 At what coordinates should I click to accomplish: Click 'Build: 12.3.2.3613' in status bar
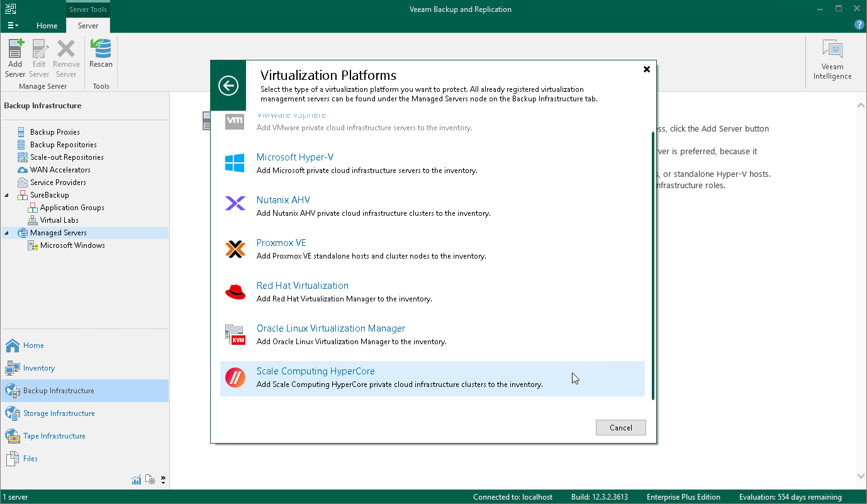tap(600, 497)
